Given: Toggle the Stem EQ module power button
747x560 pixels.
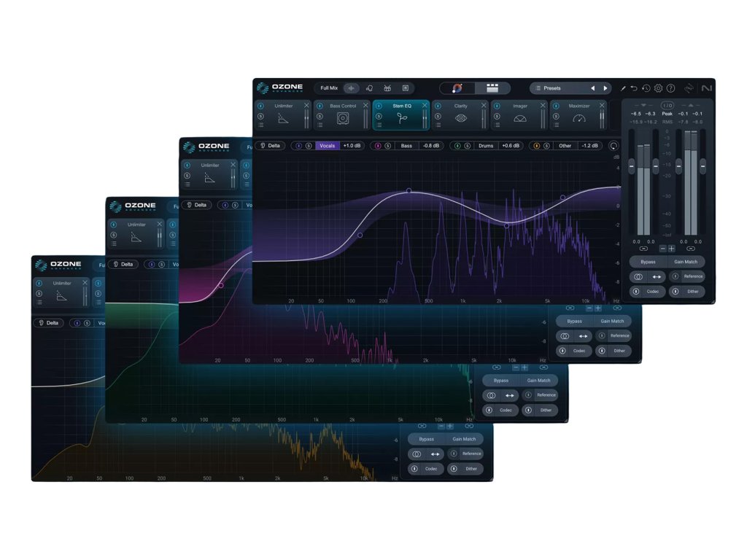Looking at the screenshot, I should (379, 106).
